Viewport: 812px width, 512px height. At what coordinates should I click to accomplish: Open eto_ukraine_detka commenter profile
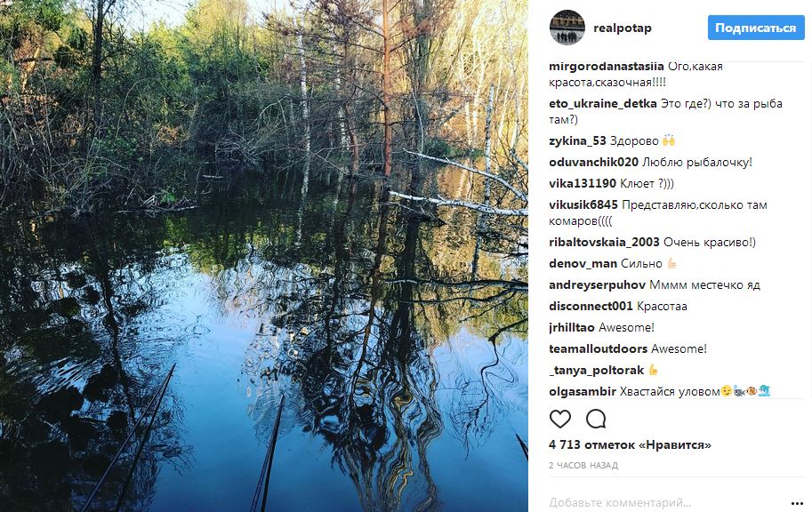coord(603,104)
